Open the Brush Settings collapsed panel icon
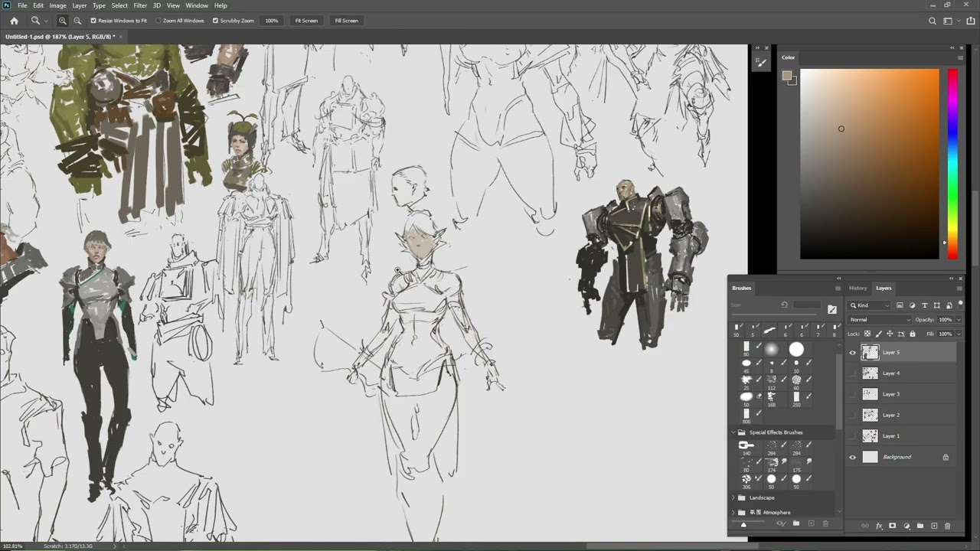 761,64
